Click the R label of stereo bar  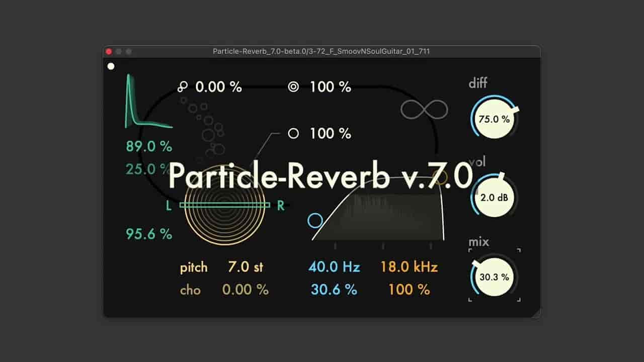(x=281, y=206)
